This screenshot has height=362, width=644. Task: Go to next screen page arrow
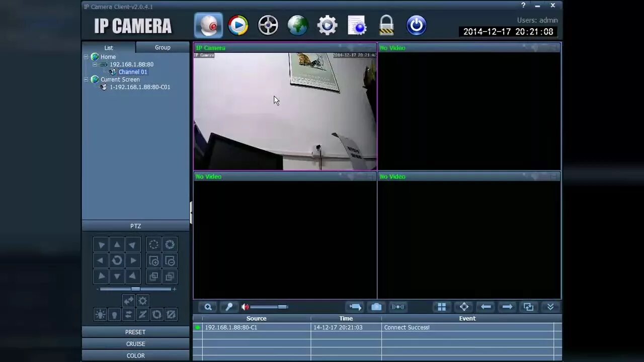(x=507, y=307)
